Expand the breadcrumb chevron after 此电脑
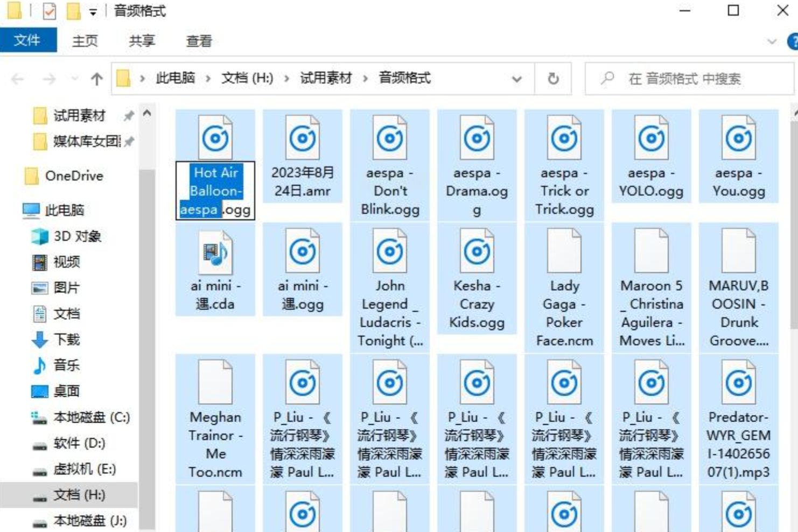Viewport: 798px width, 532px height. point(208,79)
